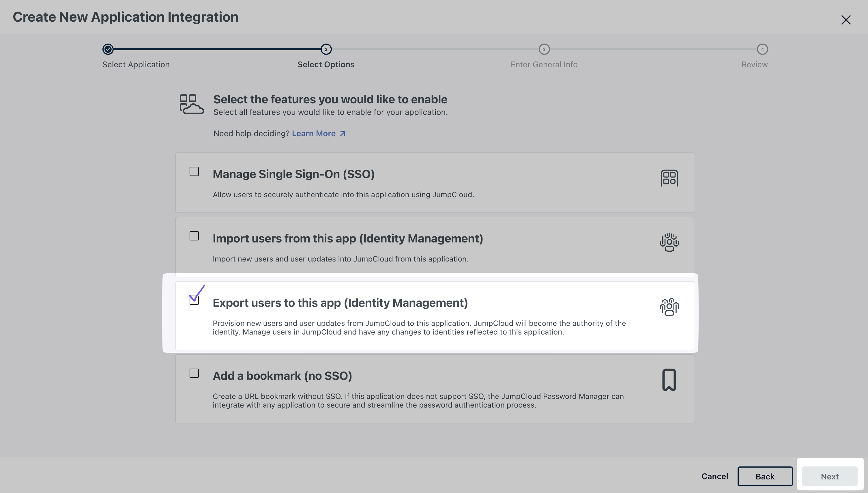The height and width of the screenshot is (493, 868).
Task: Click the Select Application step label
Action: click(136, 64)
